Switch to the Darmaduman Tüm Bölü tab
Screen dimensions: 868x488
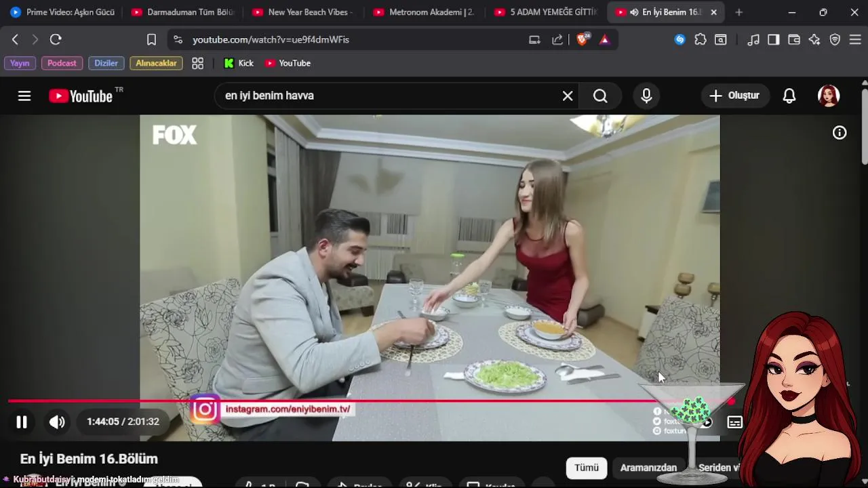[183, 12]
